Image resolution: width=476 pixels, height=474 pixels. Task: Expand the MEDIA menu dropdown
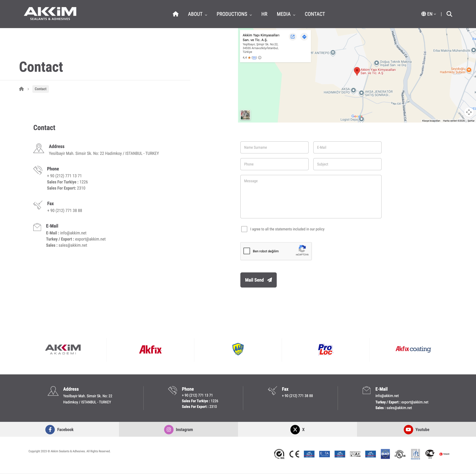pyautogui.click(x=286, y=14)
